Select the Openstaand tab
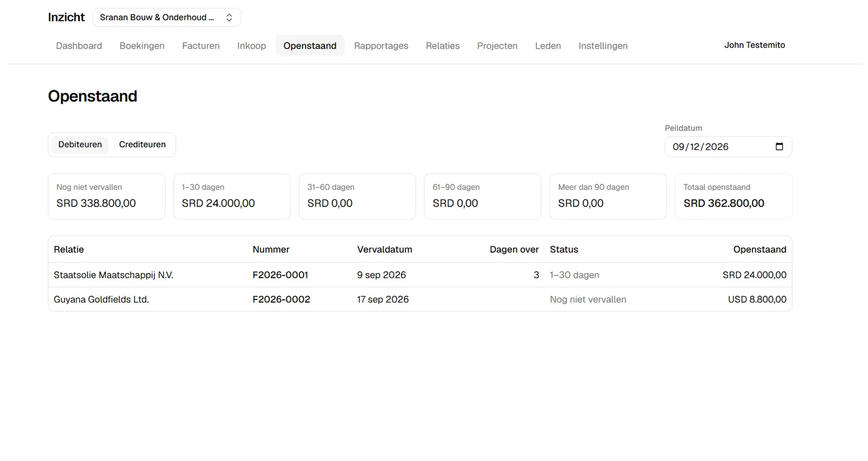 pos(310,46)
